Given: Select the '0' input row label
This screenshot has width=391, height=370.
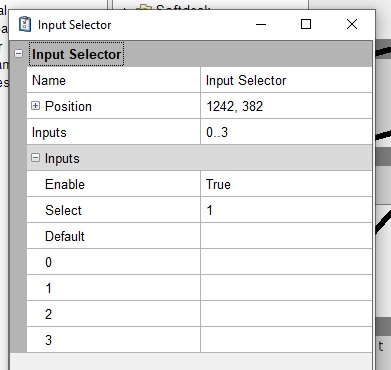Looking at the screenshot, I should pos(48,262).
